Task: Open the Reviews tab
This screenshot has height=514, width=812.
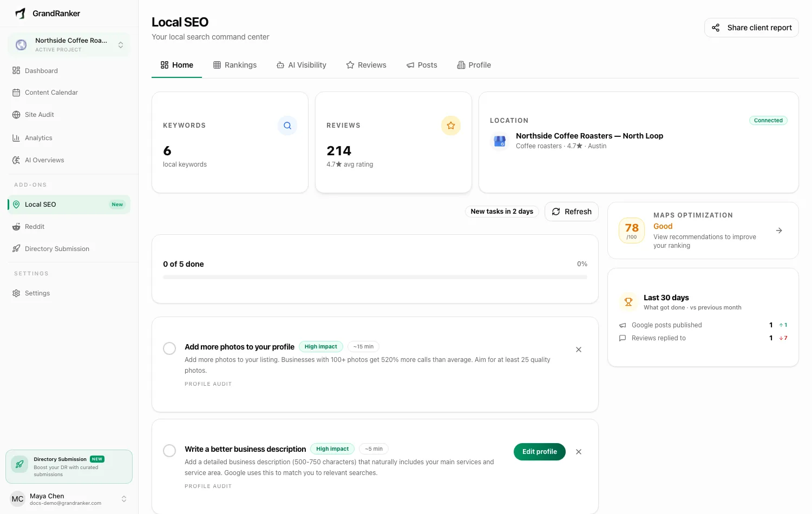Action: pos(366,65)
